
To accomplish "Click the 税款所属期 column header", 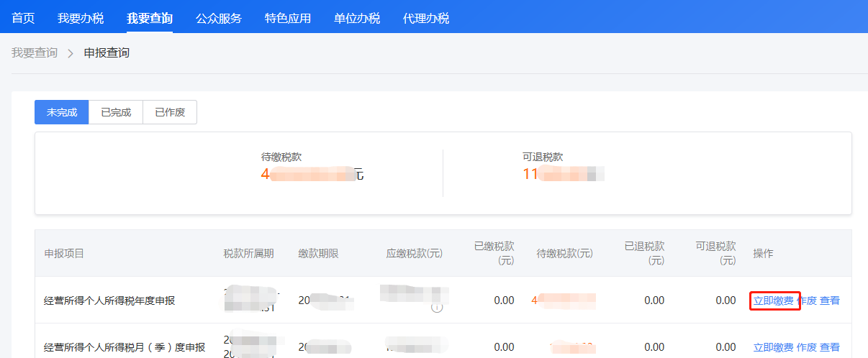I will [248, 253].
